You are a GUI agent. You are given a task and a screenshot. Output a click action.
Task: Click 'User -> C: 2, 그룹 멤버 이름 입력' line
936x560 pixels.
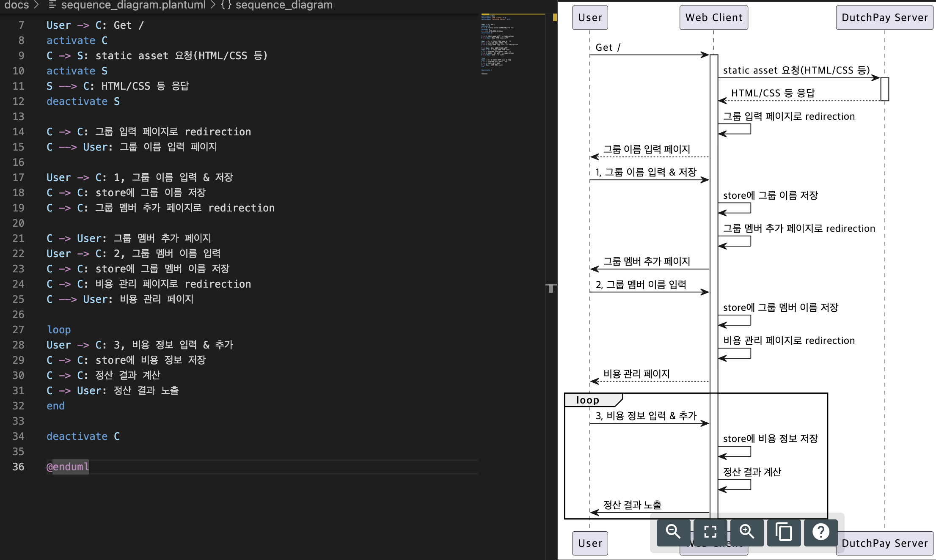point(133,253)
